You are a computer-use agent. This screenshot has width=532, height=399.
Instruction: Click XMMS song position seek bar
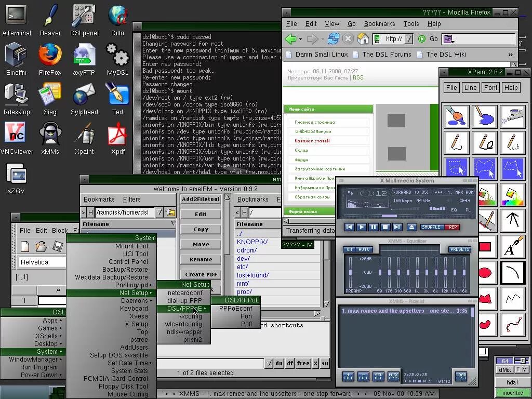point(408,216)
